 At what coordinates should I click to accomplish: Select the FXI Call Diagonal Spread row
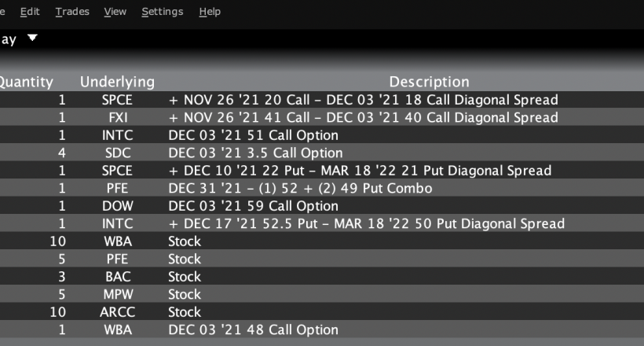coord(363,117)
